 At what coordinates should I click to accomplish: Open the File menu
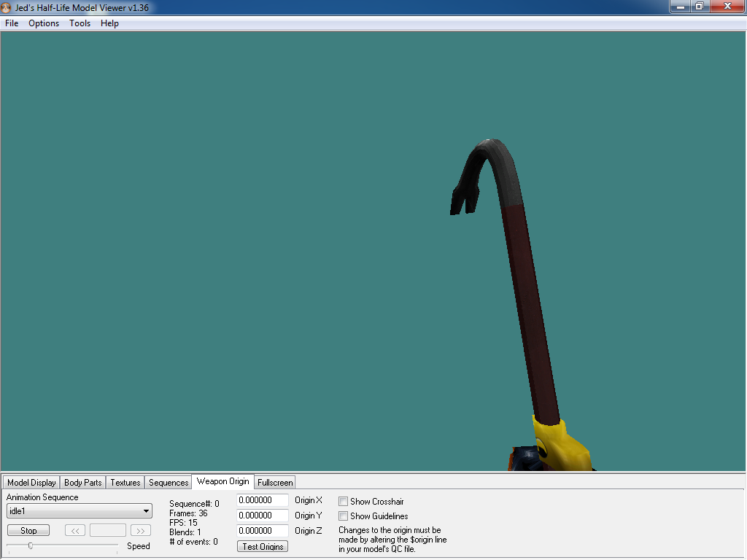[12, 23]
